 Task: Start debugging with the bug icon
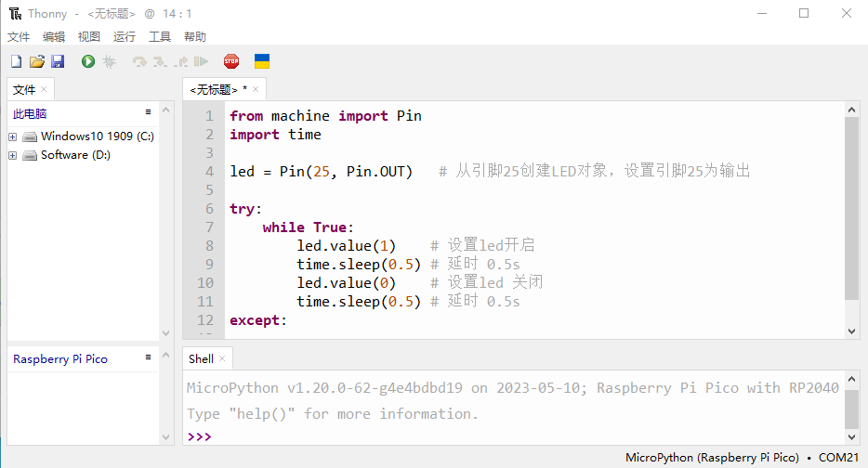(109, 61)
